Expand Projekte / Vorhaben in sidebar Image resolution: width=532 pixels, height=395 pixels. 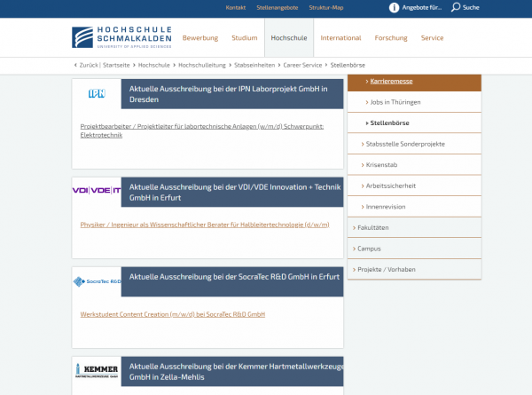tap(414, 269)
